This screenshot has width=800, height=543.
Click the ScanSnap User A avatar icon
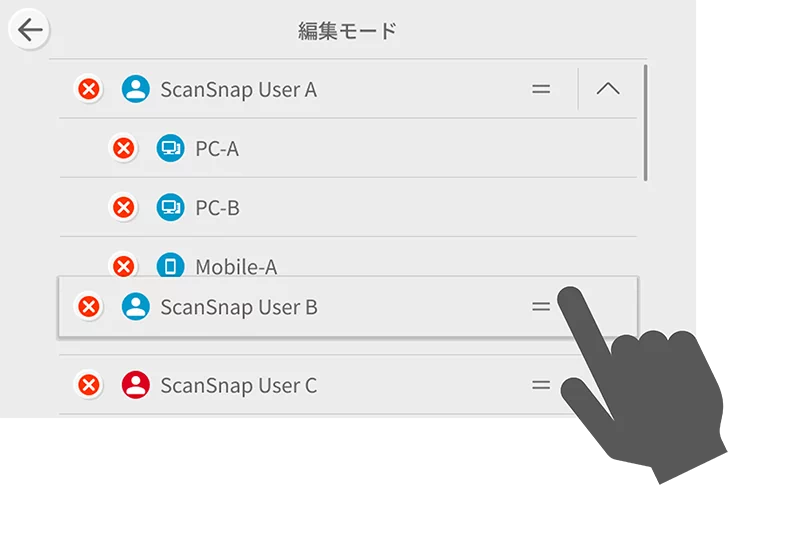135,90
